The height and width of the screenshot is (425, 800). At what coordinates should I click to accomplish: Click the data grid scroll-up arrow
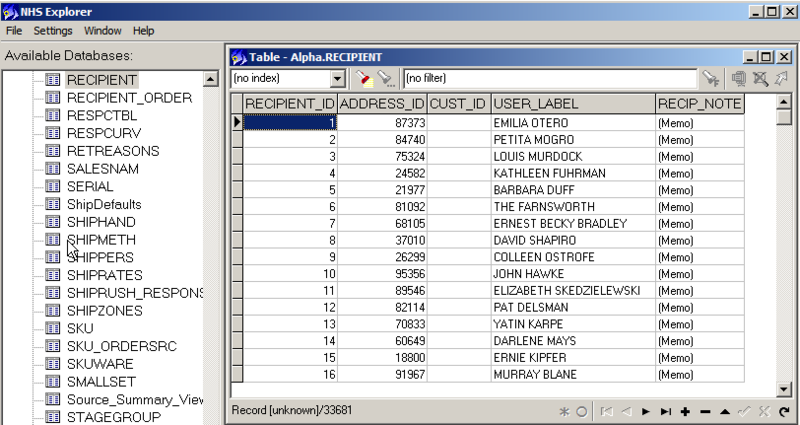pos(784,102)
